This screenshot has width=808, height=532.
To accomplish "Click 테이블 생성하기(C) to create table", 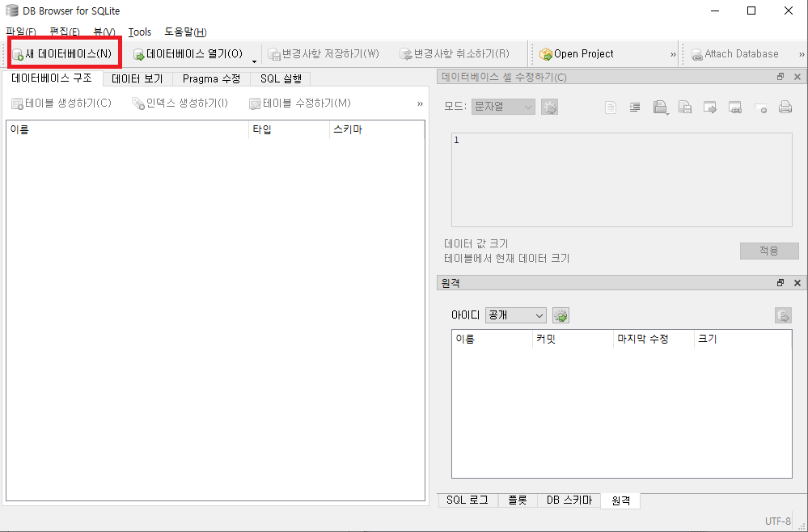I will 61,103.
